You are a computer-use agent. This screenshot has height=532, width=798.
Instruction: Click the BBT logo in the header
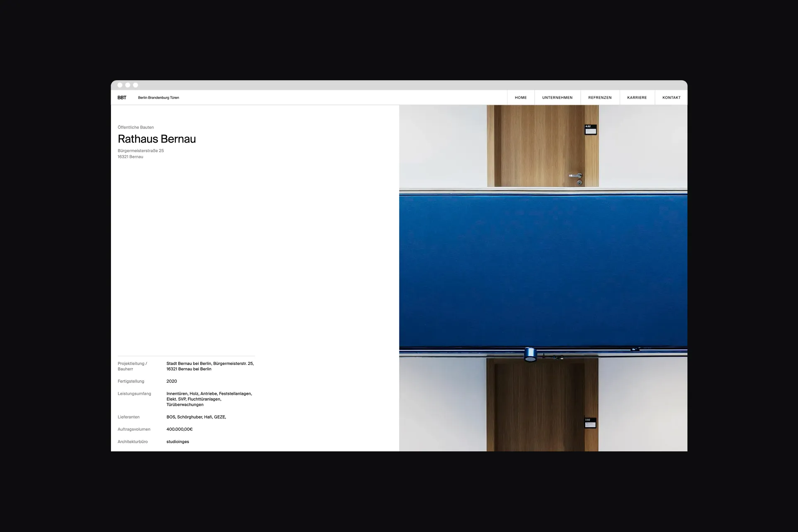pos(122,97)
